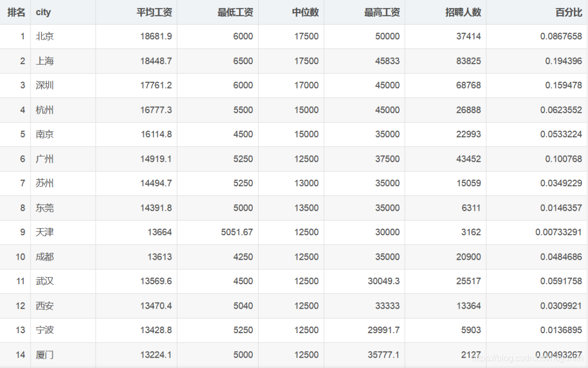Select the city cell 苏州
The image size is (588, 368).
(x=45, y=183)
